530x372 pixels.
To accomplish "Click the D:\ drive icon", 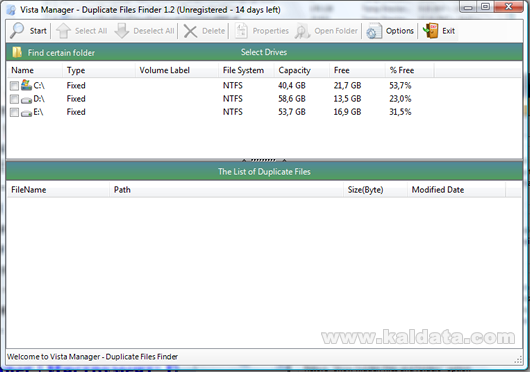I will [x=26, y=100].
